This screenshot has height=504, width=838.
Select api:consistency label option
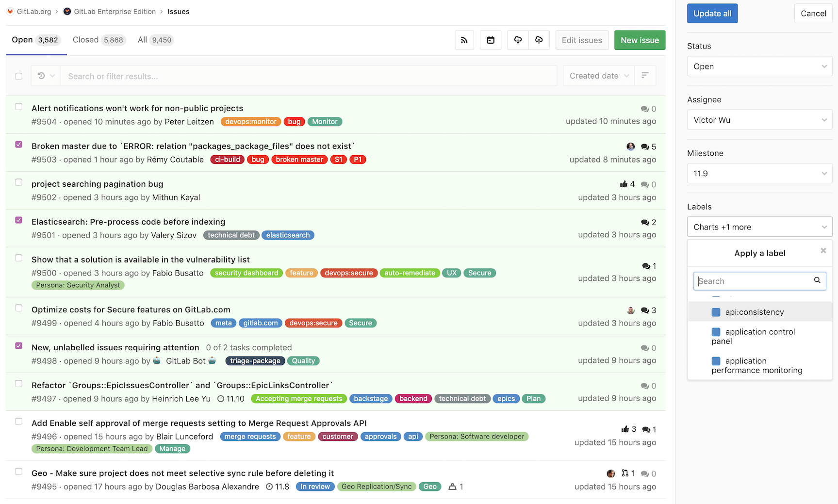[759, 312]
